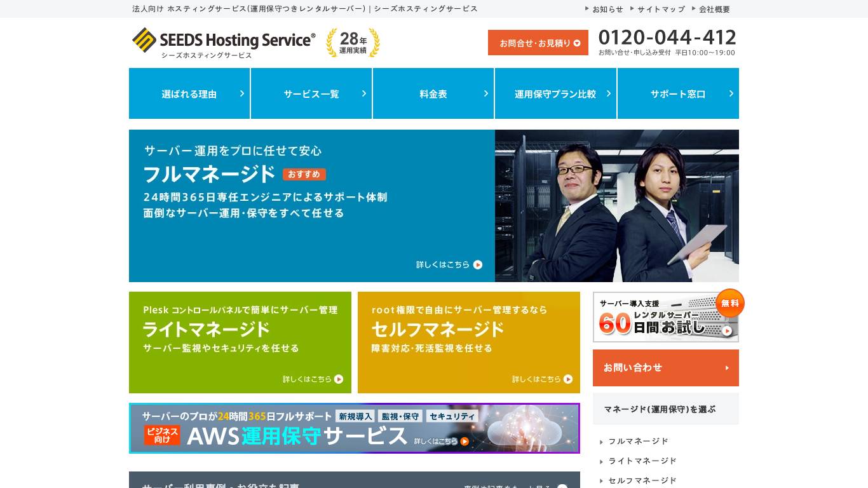Click chevron next to 運用保守プラン比較
The height and width of the screenshot is (488, 868).
609,93
